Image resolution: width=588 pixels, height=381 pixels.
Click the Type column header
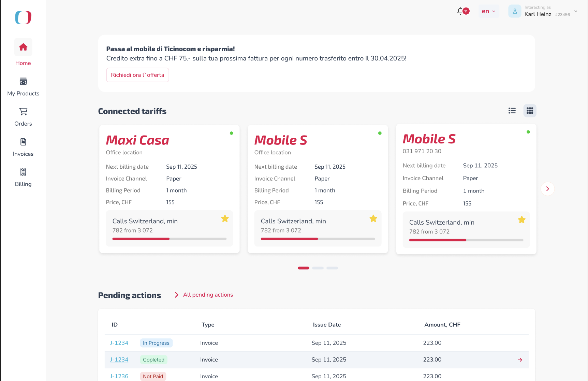click(208, 325)
